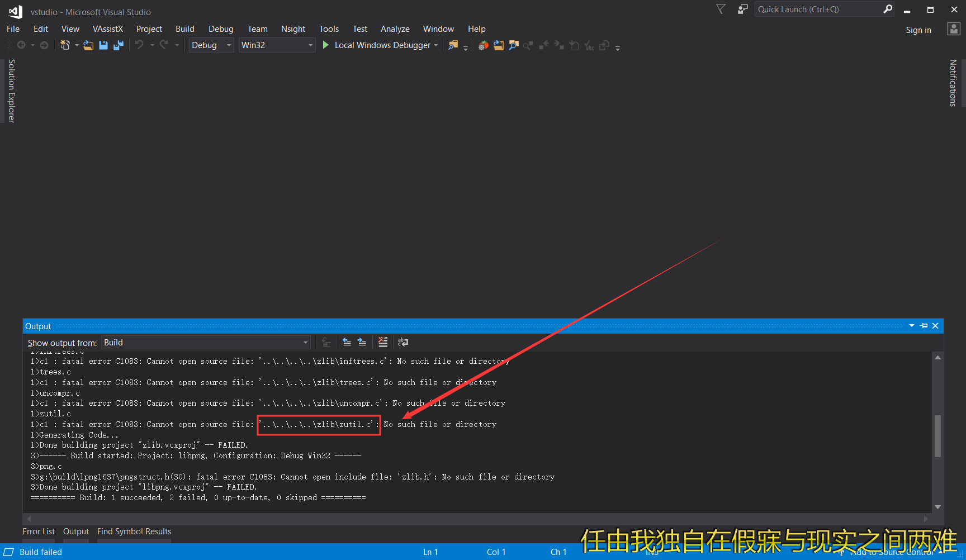Switch to the Find Symbol Results tab
This screenshot has width=966, height=560.
click(134, 531)
